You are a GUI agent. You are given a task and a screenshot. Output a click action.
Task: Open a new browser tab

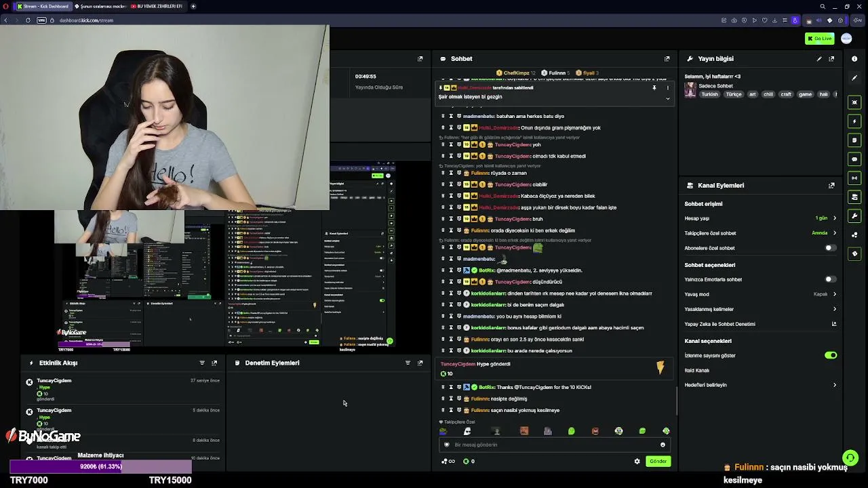click(193, 6)
